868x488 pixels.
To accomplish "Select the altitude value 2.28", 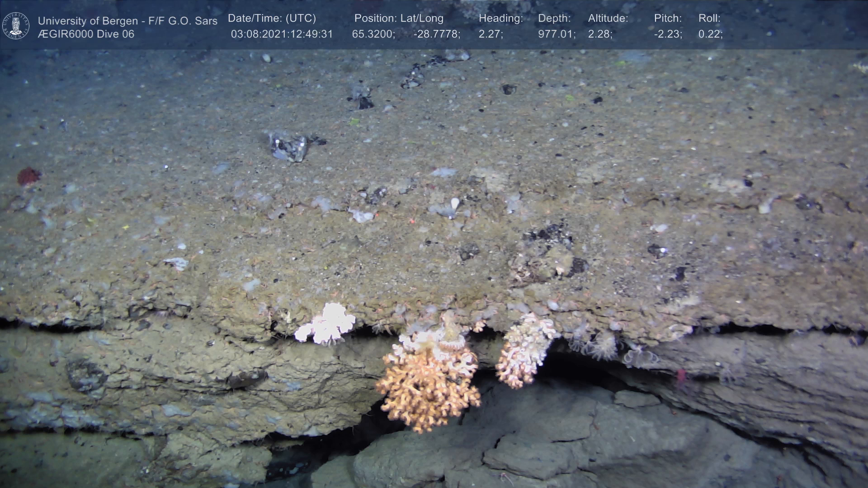I will tap(600, 34).
